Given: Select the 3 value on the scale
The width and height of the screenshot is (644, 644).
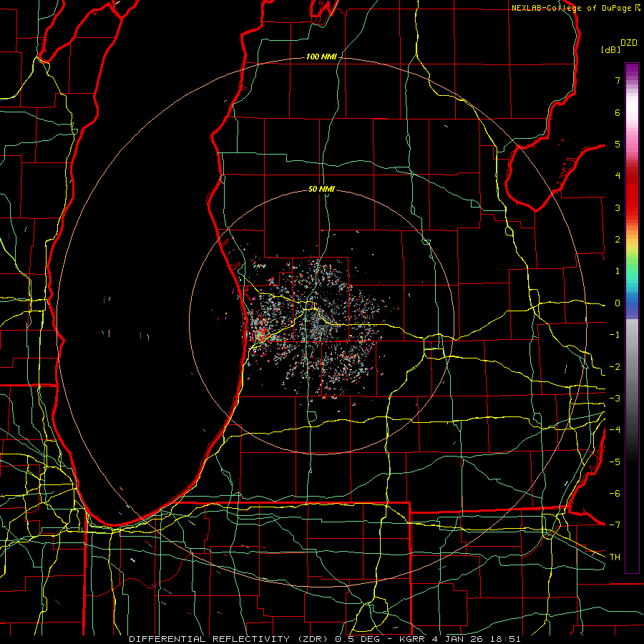Looking at the screenshot, I should coord(618,208).
